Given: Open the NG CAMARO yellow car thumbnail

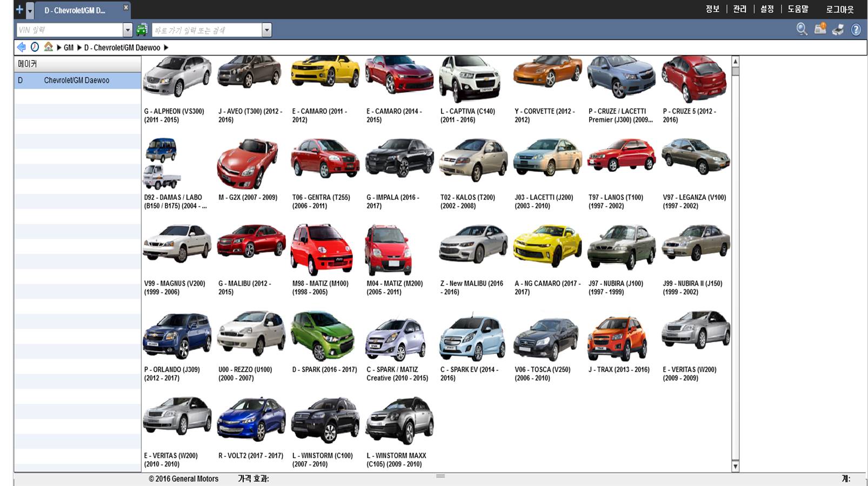Looking at the screenshot, I should pyautogui.click(x=547, y=246).
